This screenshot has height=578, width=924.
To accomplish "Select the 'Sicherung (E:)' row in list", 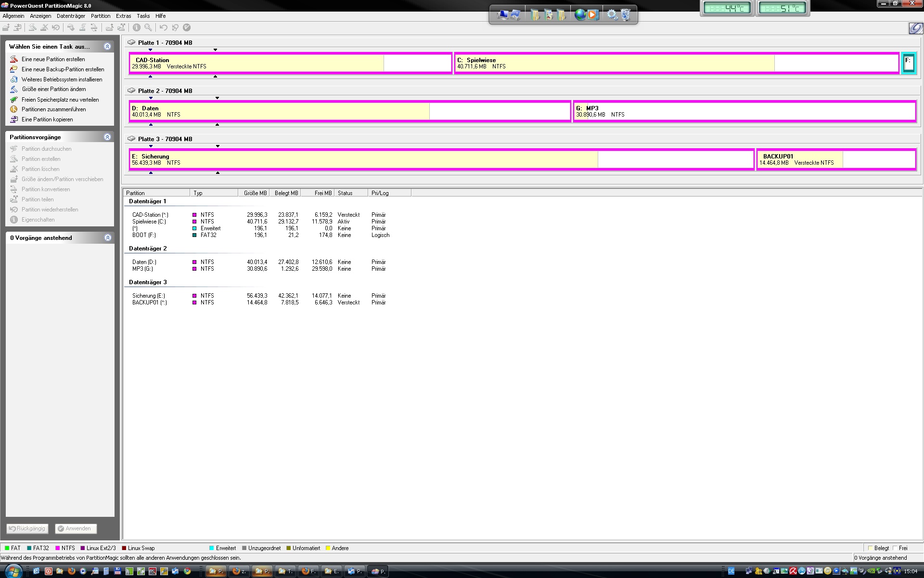I will tap(261, 296).
